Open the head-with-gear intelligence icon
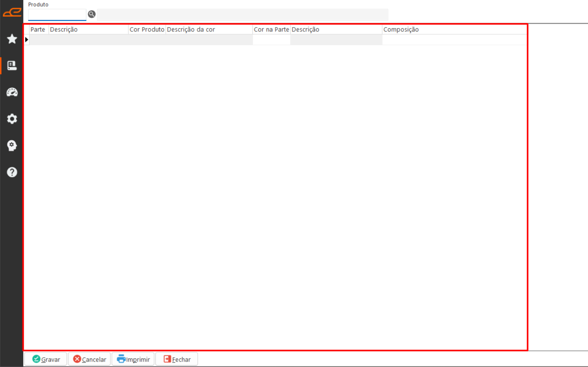The height and width of the screenshot is (367, 588). (12, 145)
